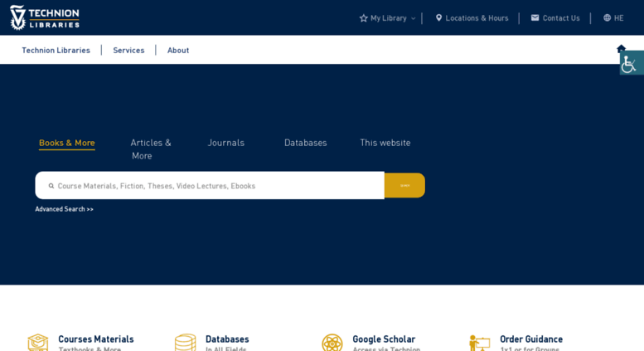Open the Courses Materials link
Screen dimensions: 644x351
[x=96, y=339]
